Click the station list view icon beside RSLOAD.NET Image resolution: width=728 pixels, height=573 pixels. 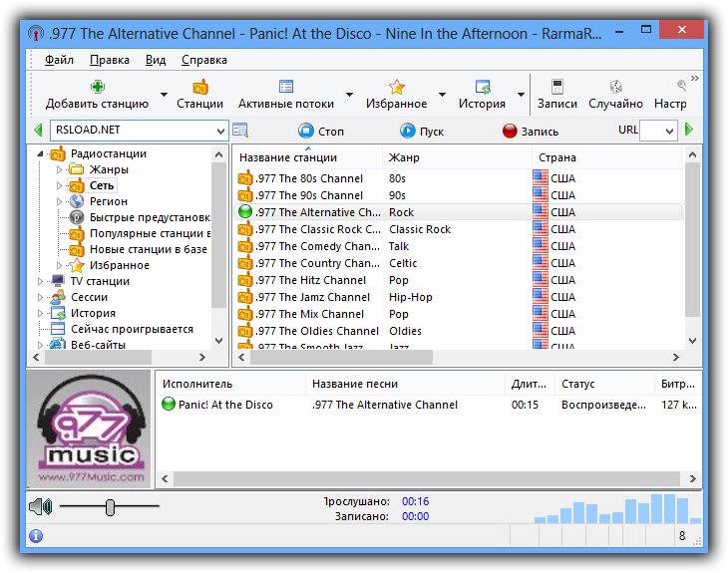coord(240,131)
